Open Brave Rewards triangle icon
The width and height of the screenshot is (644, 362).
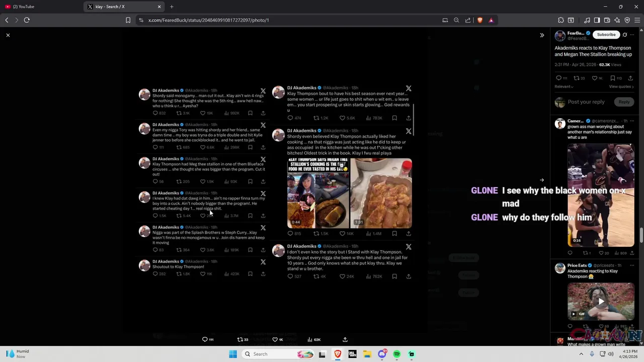[491, 20]
